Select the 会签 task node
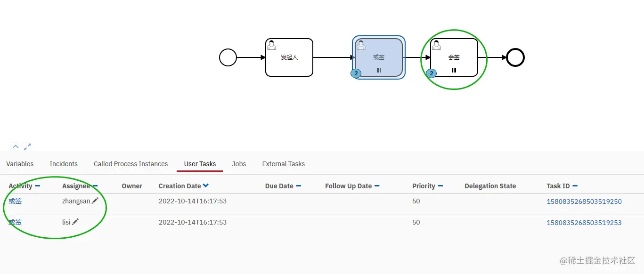Viewport: 644px width, 274px height. coord(454,57)
